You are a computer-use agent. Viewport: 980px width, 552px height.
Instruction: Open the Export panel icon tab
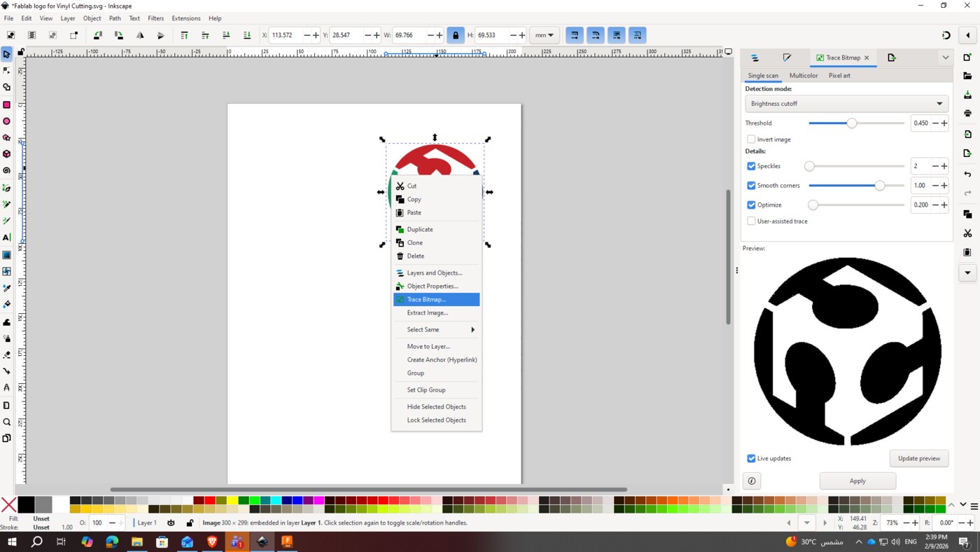click(x=891, y=57)
